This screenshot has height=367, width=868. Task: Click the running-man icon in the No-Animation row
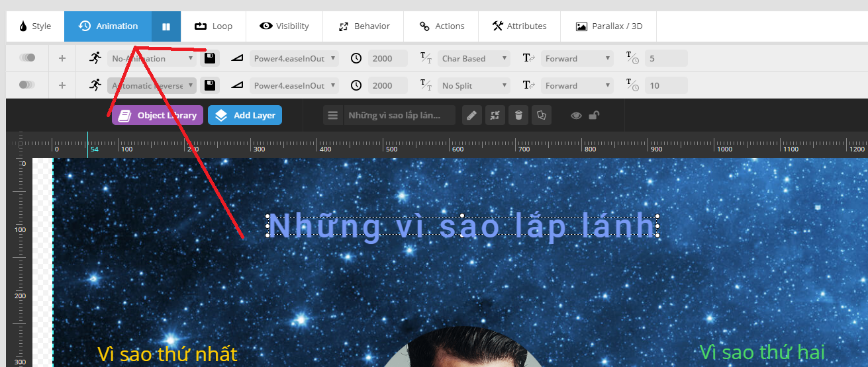point(95,58)
